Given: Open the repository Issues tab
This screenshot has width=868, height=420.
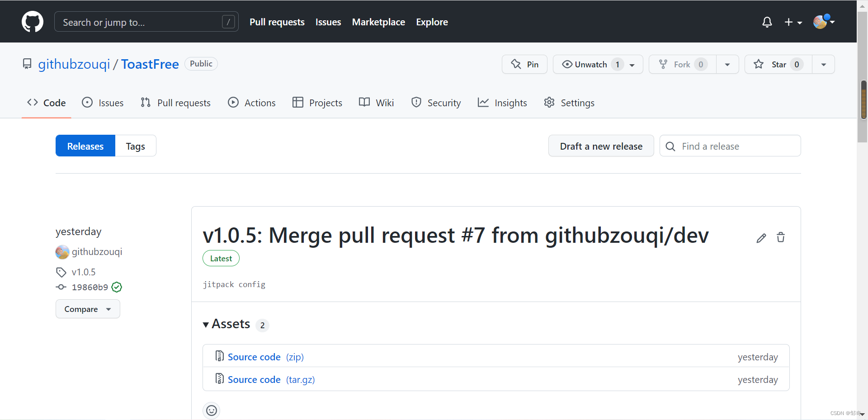Looking at the screenshot, I should [x=103, y=103].
